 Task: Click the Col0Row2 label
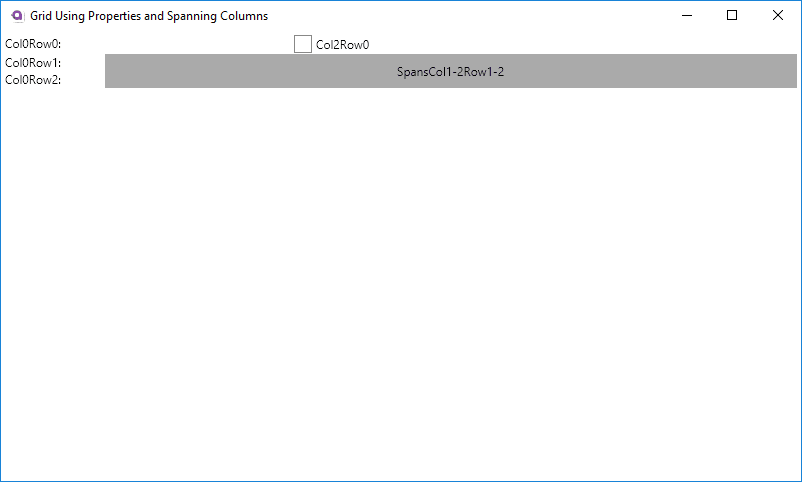click(x=33, y=81)
